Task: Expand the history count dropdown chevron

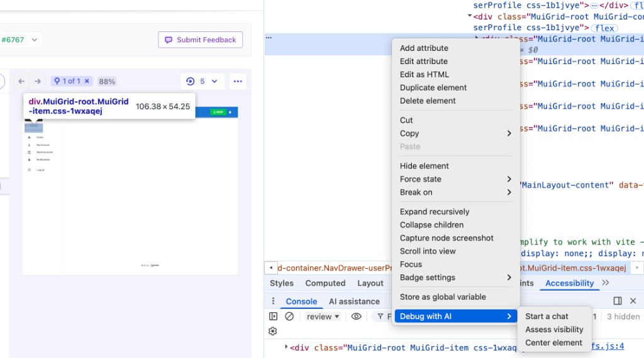Action: click(214, 81)
